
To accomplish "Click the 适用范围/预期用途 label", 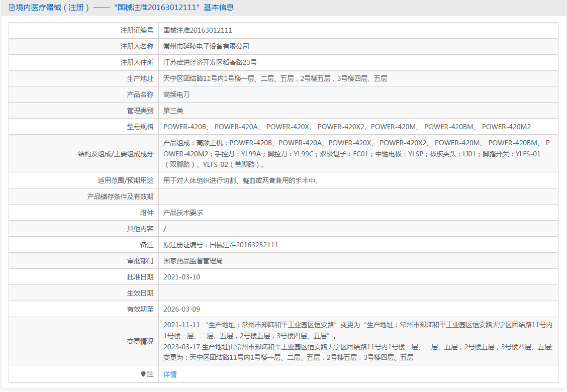I will (126, 180).
